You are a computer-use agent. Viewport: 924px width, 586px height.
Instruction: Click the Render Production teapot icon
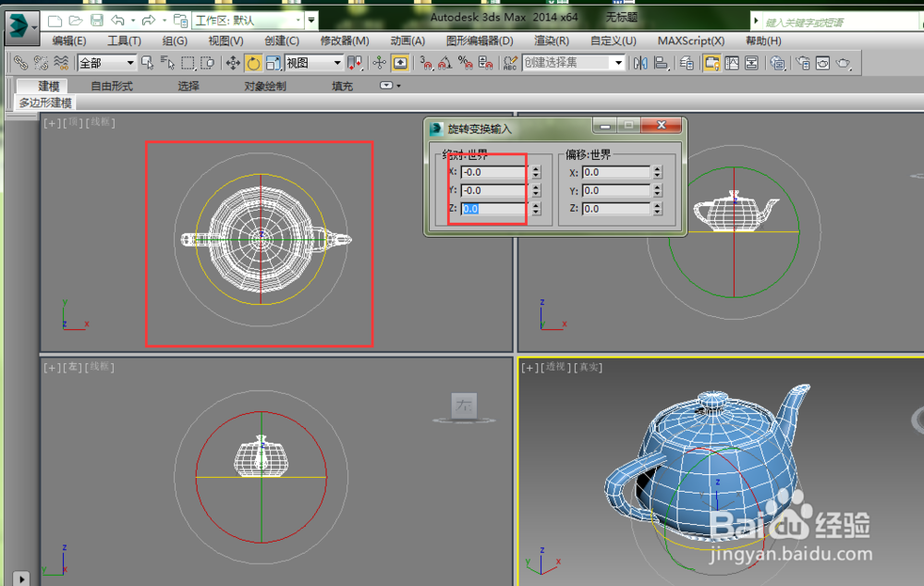844,63
